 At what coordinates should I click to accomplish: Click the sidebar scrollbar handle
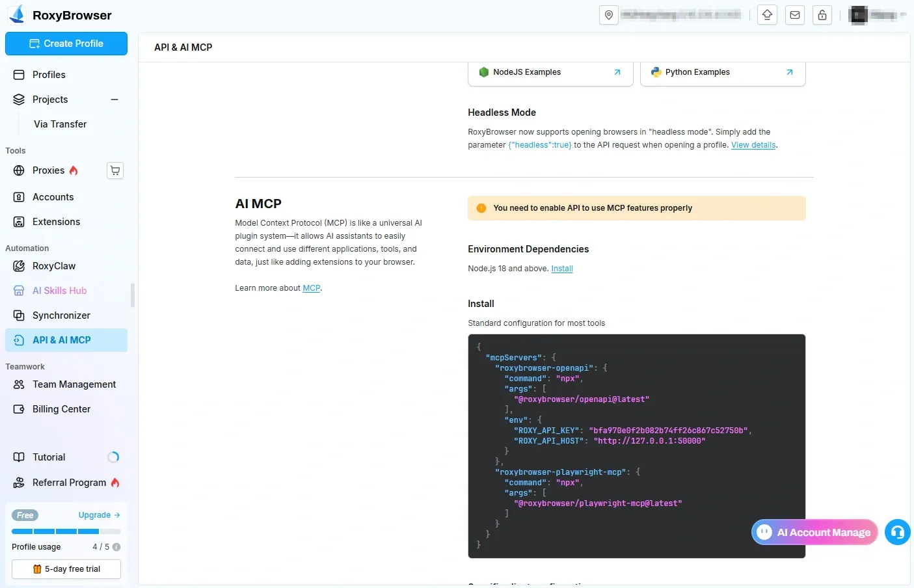point(133,295)
